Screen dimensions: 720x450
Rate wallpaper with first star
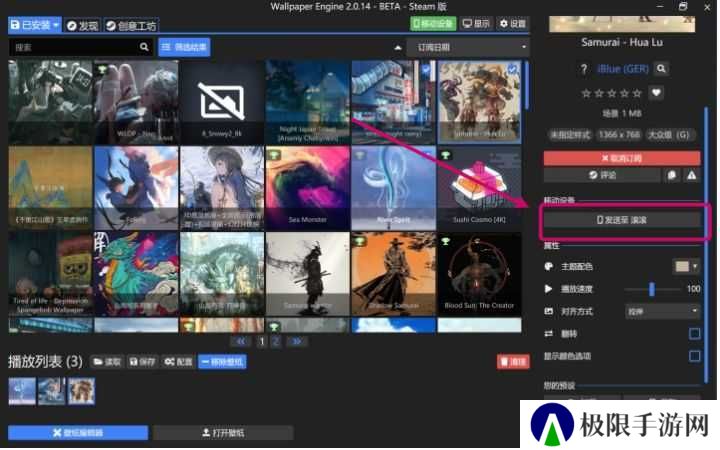(x=586, y=93)
